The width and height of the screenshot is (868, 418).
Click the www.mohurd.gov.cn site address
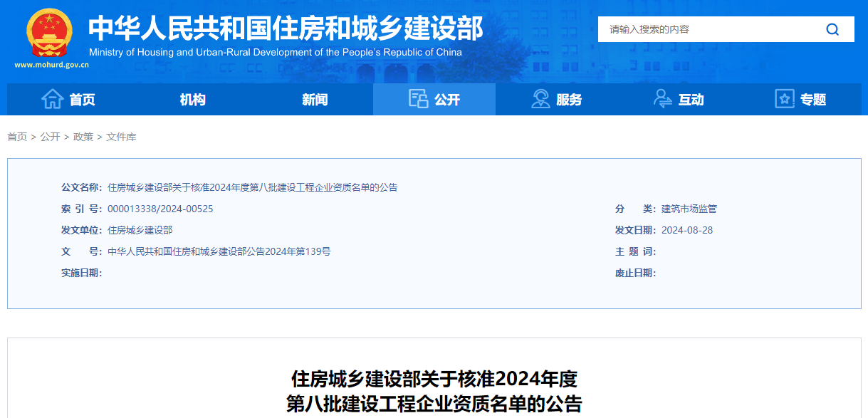(x=51, y=65)
